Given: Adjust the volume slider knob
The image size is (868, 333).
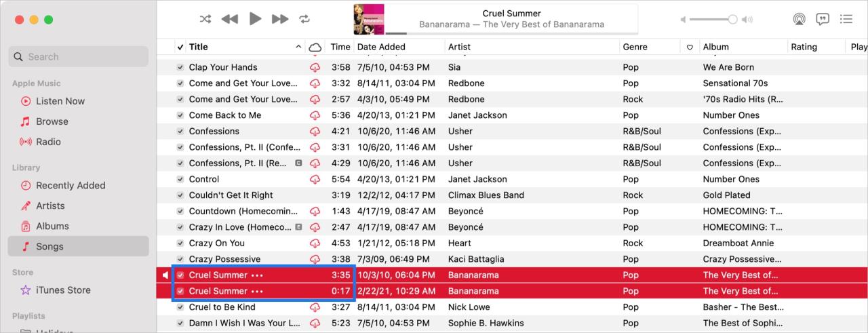Looking at the screenshot, I should pyautogui.click(x=732, y=20).
